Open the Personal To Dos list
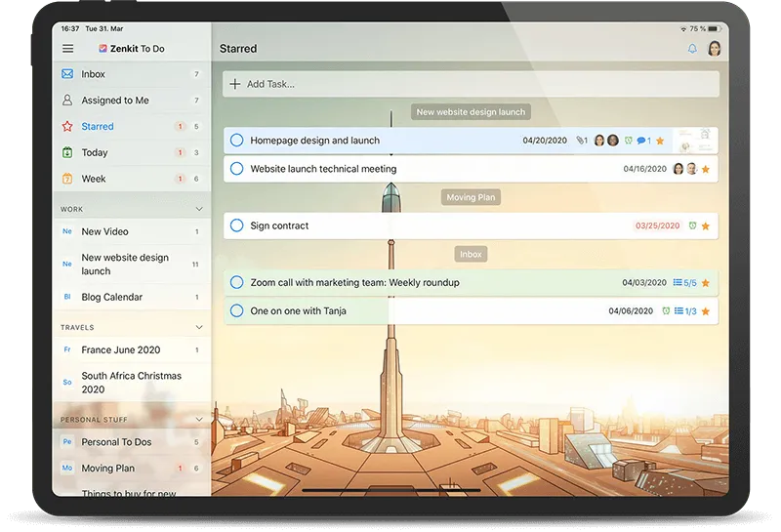The image size is (781, 532). pos(132,442)
